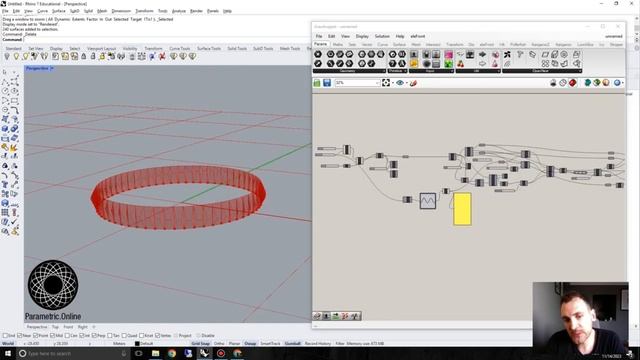Viewport: 640px width, 360px height.
Task: Click the Rhino icon on the Windows taskbar
Action: tap(204, 353)
